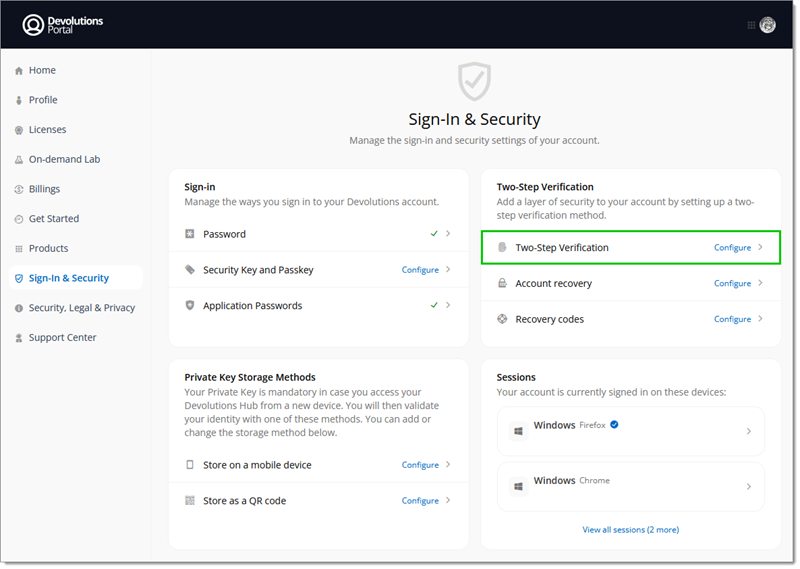
Task: Expand the Windows Chrome session chevron
Action: 748,487
